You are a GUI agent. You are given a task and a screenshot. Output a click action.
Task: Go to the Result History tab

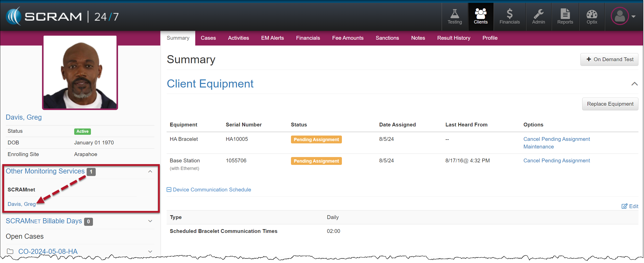pos(454,38)
